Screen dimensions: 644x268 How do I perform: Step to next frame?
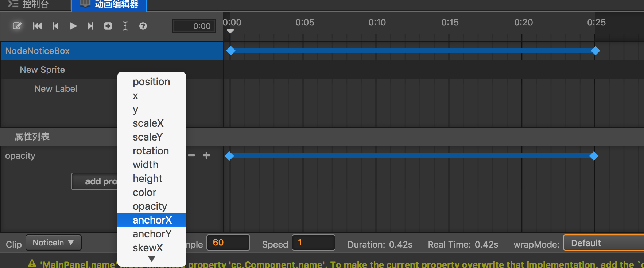click(x=90, y=26)
